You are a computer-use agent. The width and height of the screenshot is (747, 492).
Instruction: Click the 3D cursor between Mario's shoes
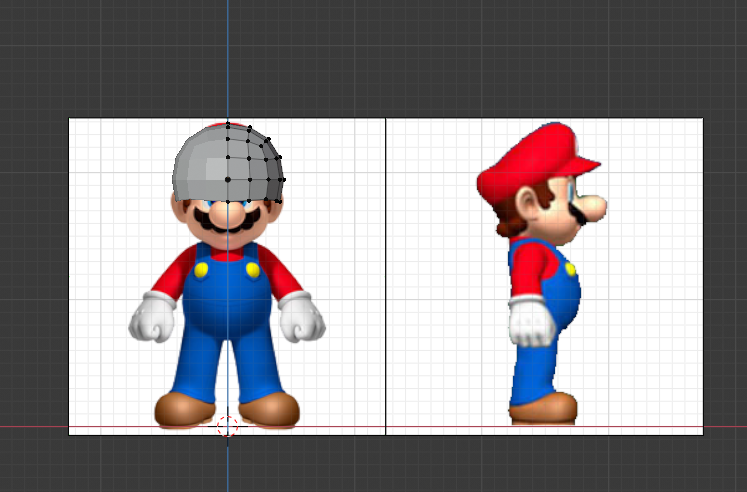(x=227, y=426)
